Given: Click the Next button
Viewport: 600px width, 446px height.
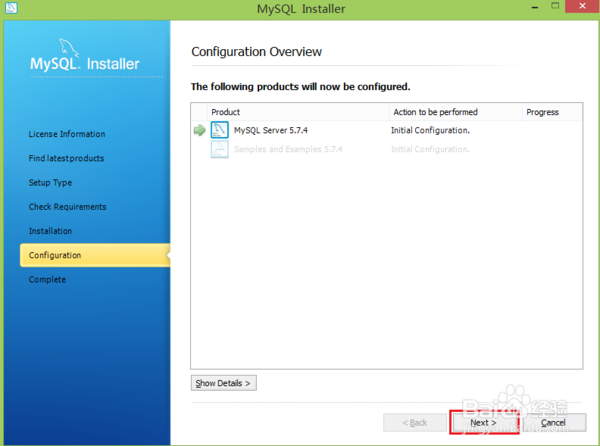Looking at the screenshot, I should 484,422.
